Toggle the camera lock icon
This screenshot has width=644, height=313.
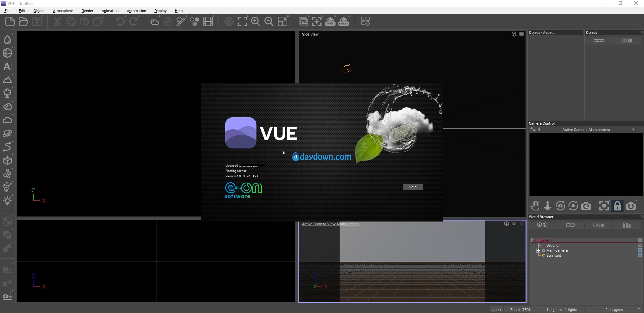(x=617, y=206)
